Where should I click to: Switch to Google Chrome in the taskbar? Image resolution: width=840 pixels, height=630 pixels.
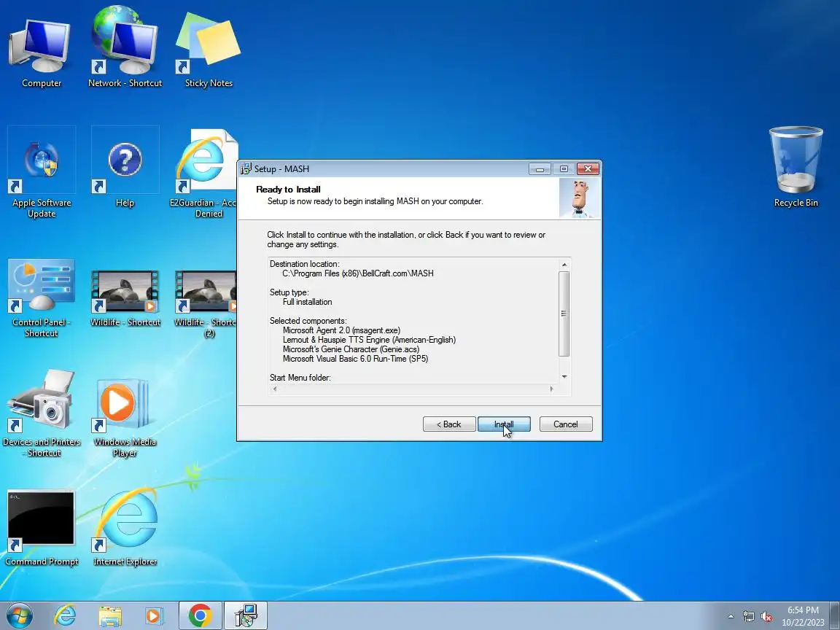coord(200,615)
